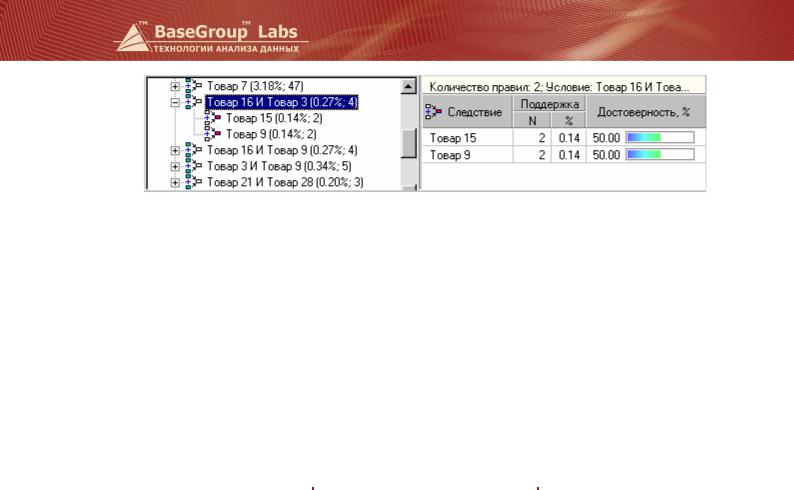Select tree item Товар 16 И Товар 3 (0.27%; 4)
This screenshot has height=490, width=794.
point(282,102)
